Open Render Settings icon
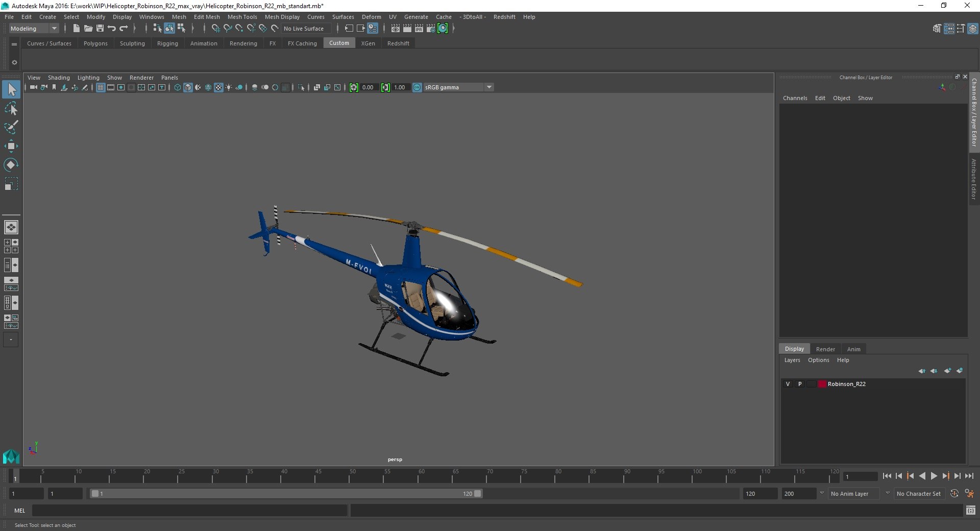 (x=431, y=29)
